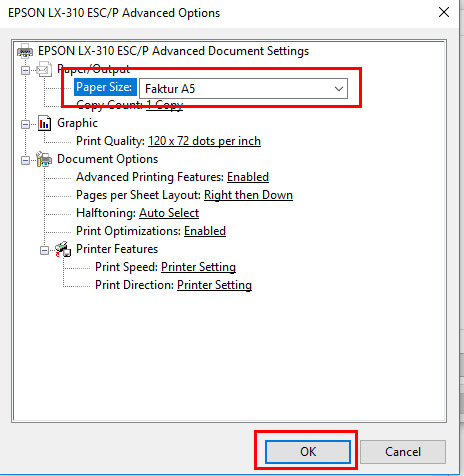The height and width of the screenshot is (476, 464).
Task: Collapse the Document Options node
Action: 25,160
